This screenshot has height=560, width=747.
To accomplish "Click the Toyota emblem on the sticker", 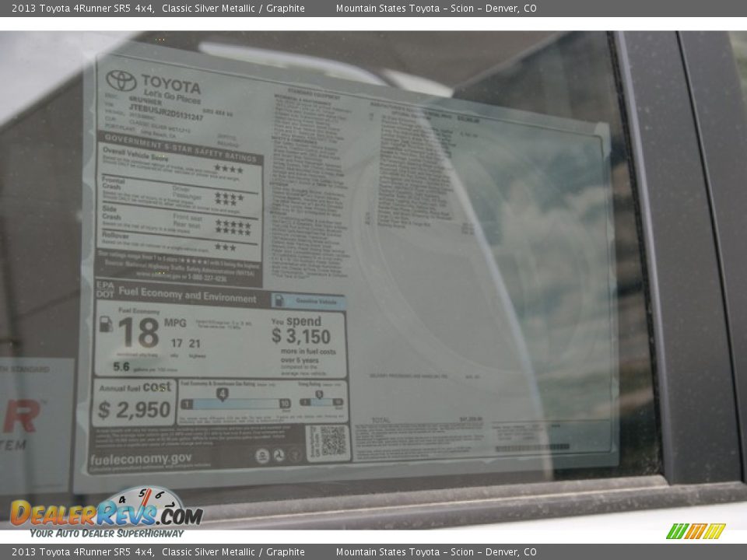I will tap(121, 80).
